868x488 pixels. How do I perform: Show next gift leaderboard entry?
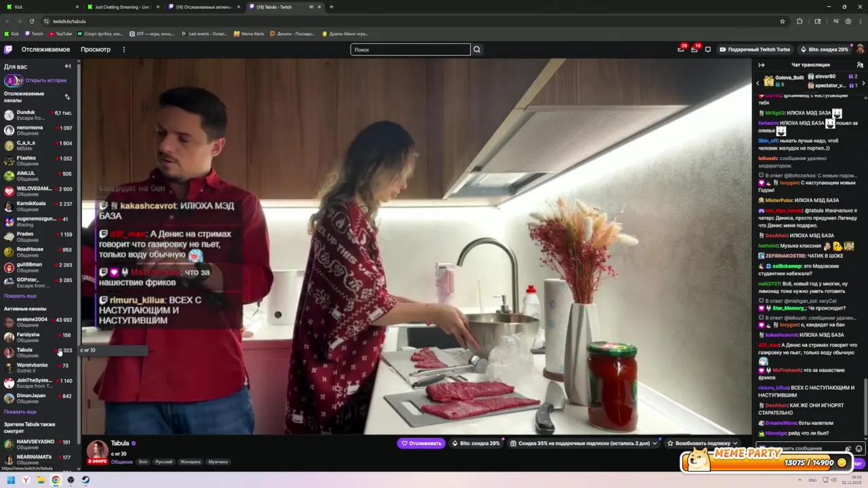863,83
